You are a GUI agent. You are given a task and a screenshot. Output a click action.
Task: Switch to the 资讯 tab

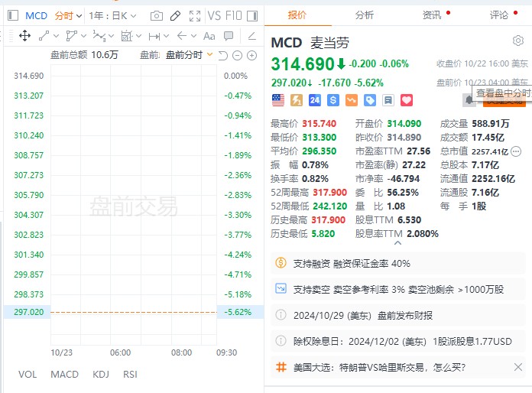[x=432, y=15]
